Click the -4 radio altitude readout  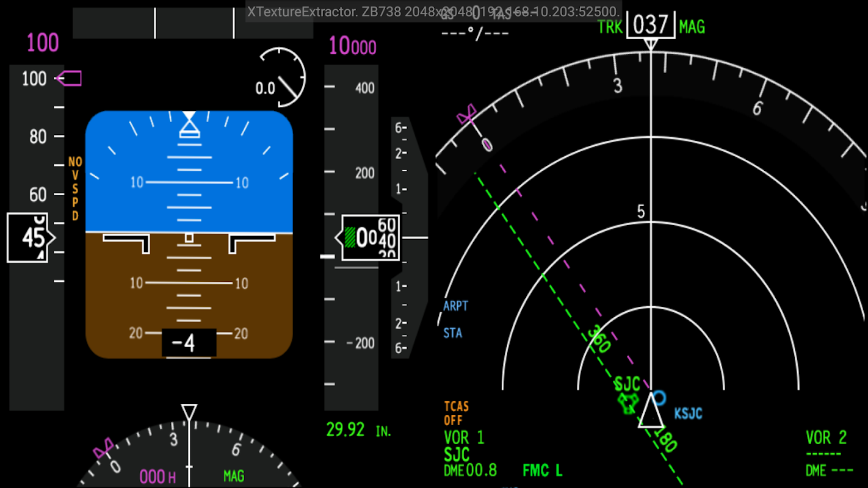click(189, 343)
